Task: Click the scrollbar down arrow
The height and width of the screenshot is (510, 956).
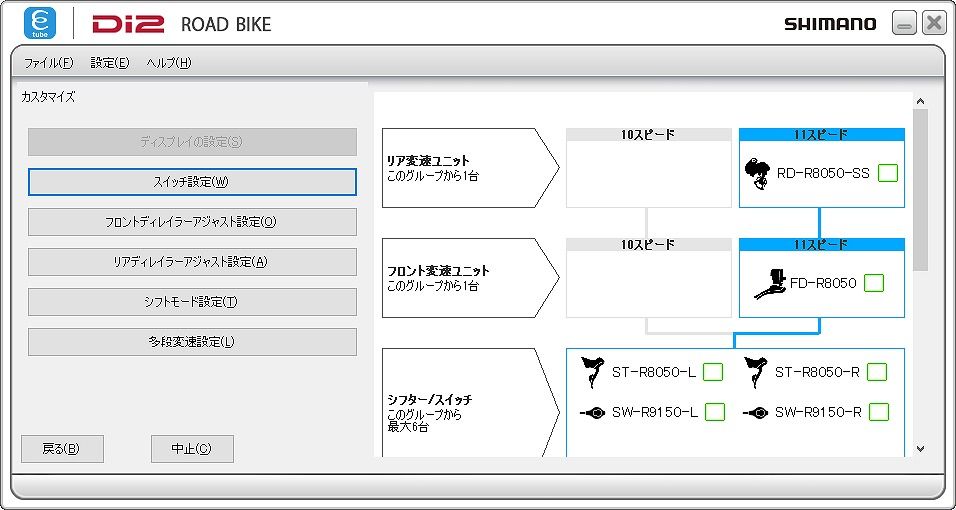Action: pos(921,449)
